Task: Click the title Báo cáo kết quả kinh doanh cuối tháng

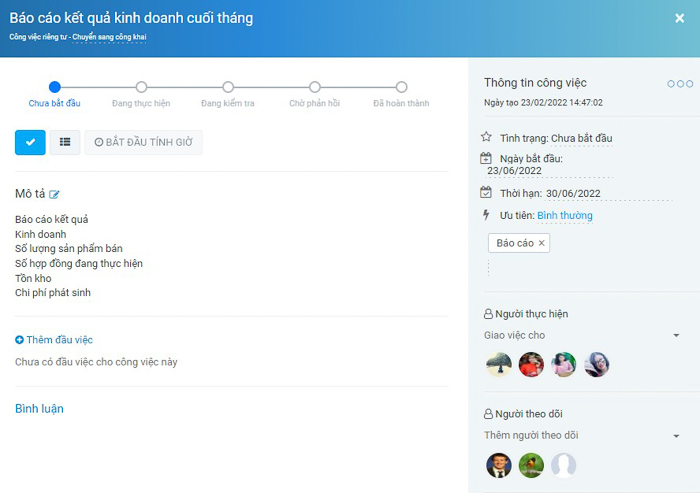Action: (x=131, y=18)
